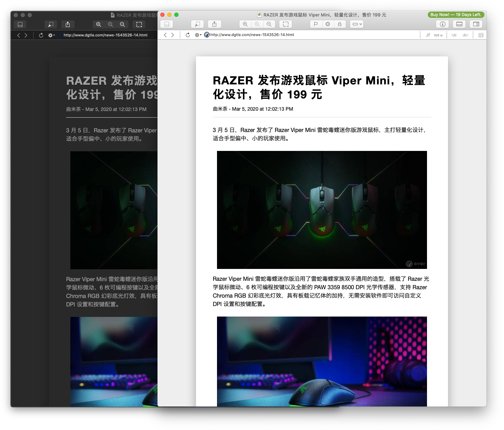Screen dimensions: 504x430
Task: Click the byline date in the dark window
Action: [x=116, y=109]
